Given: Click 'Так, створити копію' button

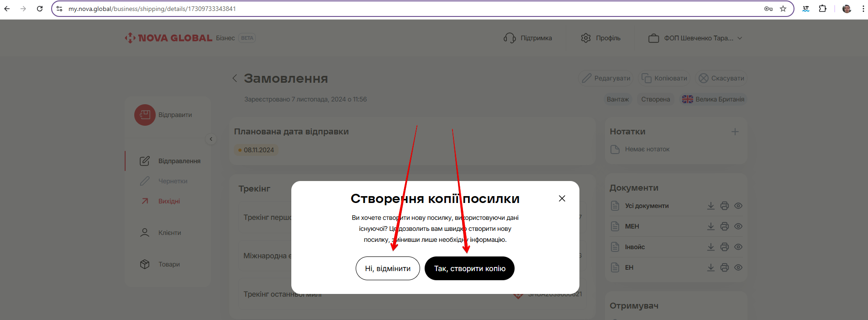Looking at the screenshot, I should (x=469, y=268).
